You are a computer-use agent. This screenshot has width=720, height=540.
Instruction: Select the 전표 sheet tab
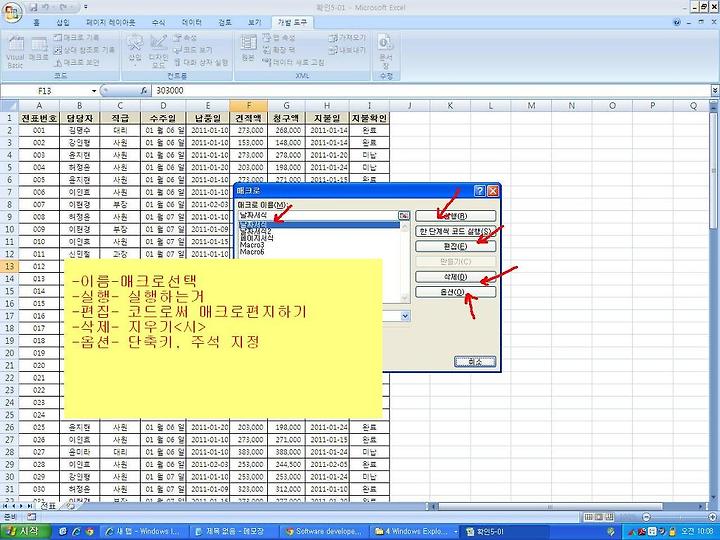[47, 506]
